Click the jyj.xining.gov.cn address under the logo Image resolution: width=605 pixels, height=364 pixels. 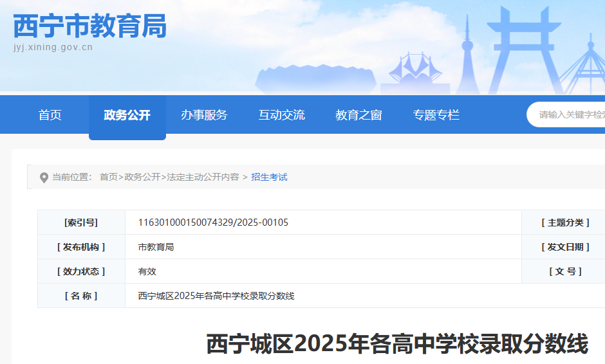53,48
